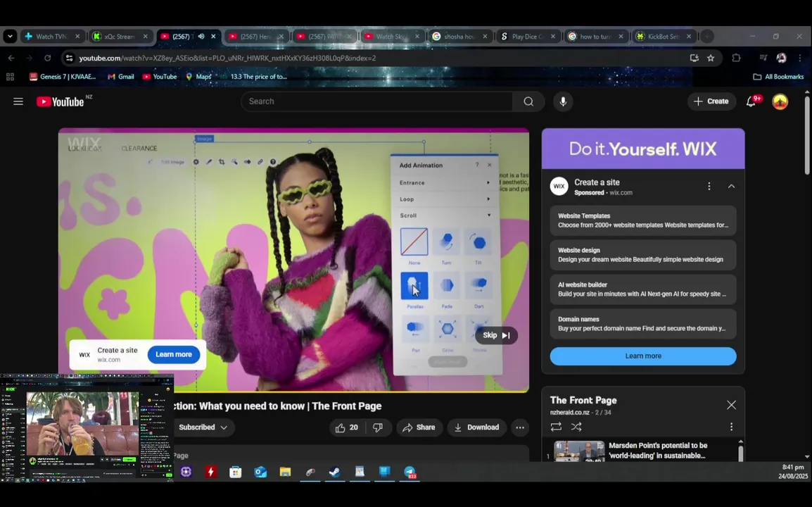
Task: Open a new browser tab
Action: coord(707,37)
